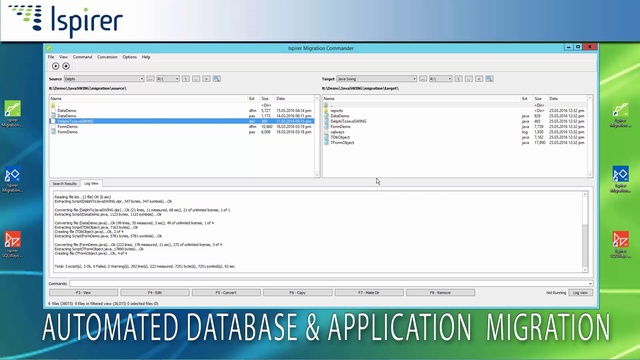Open the source panel search magnifier icon

pos(217,79)
